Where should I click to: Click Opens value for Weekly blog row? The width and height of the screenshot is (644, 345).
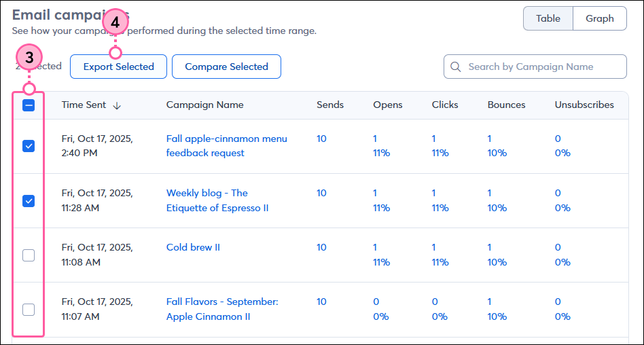pyautogui.click(x=382, y=200)
